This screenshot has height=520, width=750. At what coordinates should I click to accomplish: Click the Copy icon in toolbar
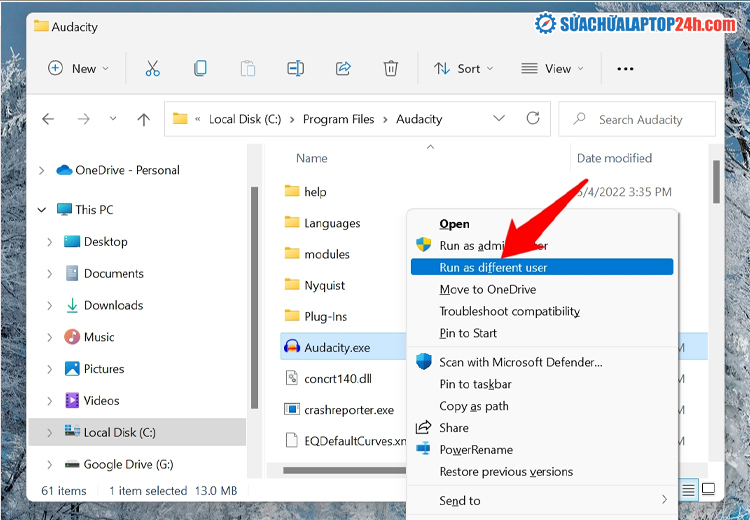point(200,68)
